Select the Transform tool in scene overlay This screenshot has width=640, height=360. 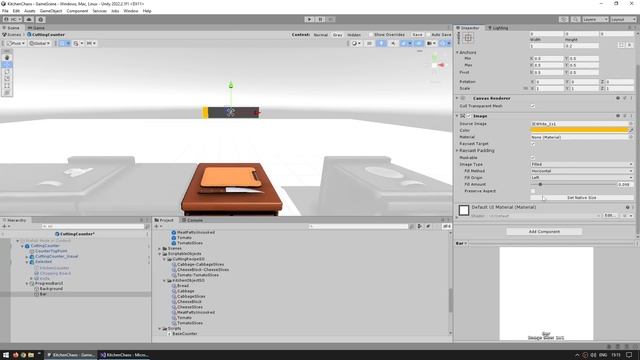pyautogui.click(x=7, y=92)
